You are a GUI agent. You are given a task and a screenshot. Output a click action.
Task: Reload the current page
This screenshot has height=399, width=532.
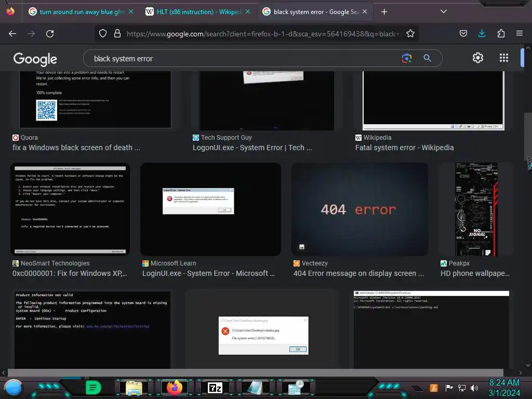coord(50,34)
